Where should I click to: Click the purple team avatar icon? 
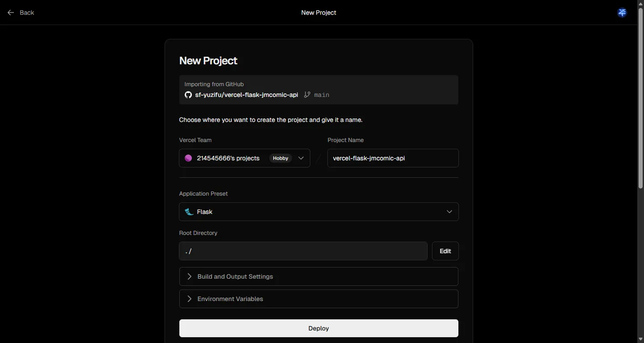pos(188,158)
